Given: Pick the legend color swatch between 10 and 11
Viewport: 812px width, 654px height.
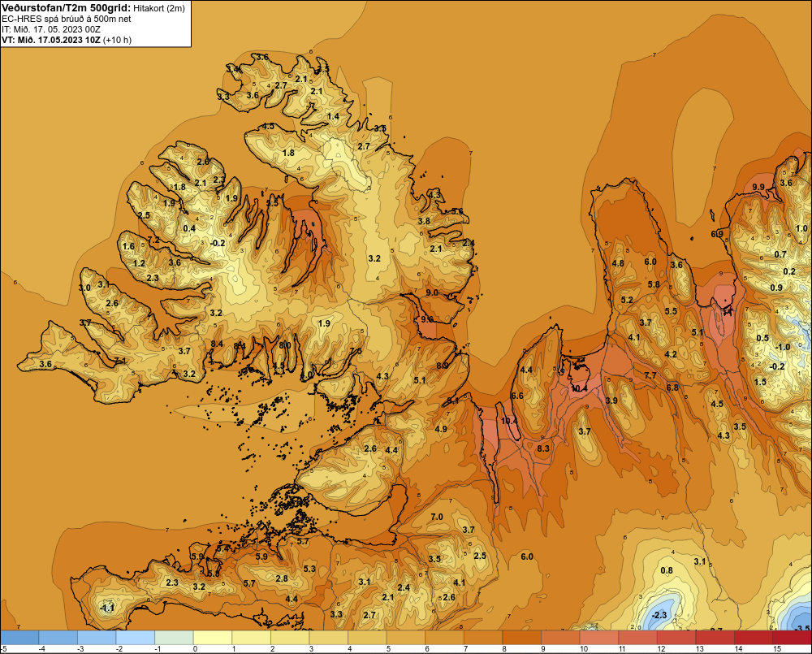Looking at the screenshot, I should point(599,638).
